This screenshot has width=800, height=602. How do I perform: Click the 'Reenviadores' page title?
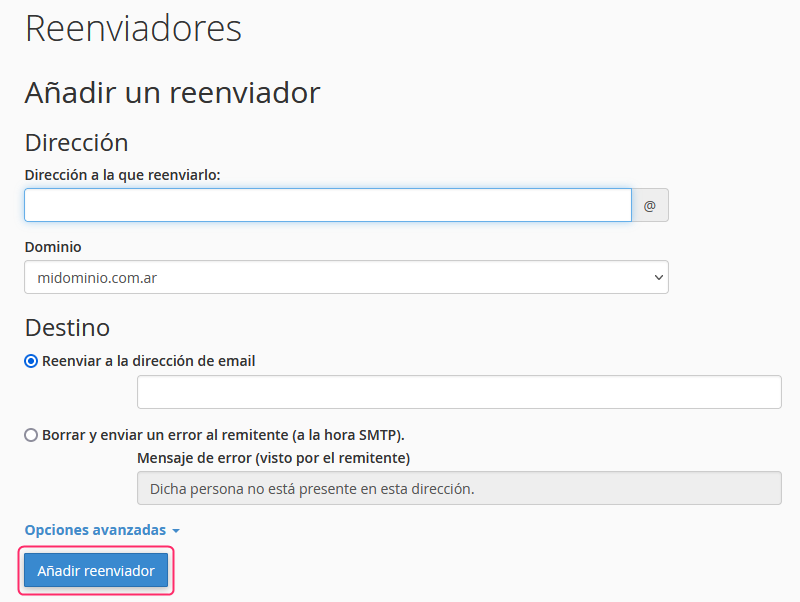coord(133,28)
